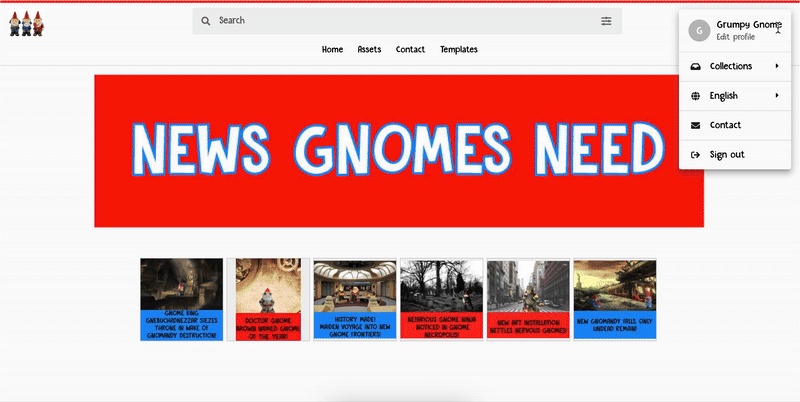Click into the Search text field
Viewport: 800px width, 402px height.
(400, 21)
